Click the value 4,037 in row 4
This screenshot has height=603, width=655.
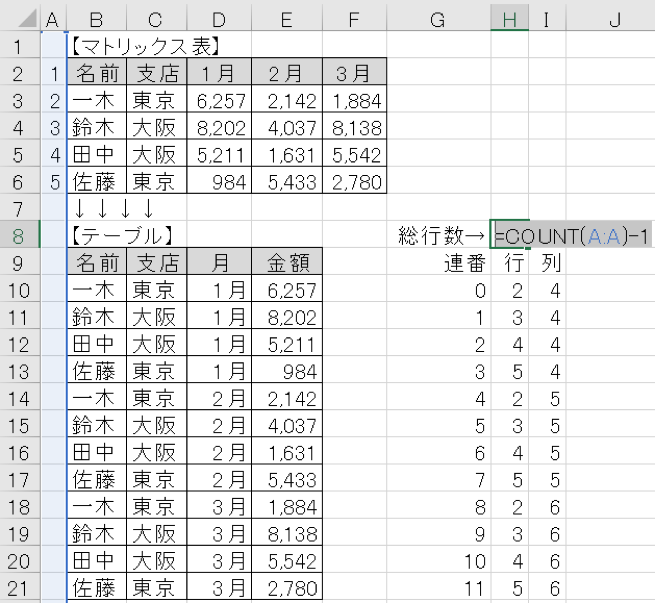click(x=287, y=127)
